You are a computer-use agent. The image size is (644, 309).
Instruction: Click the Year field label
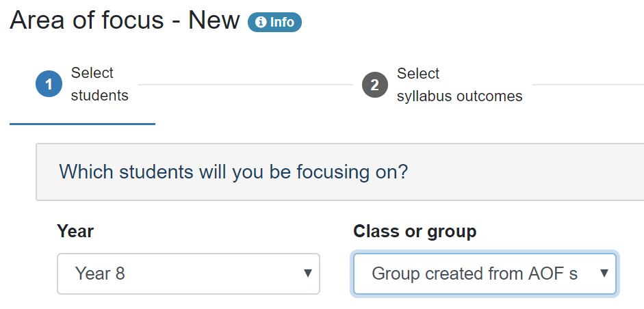(75, 232)
